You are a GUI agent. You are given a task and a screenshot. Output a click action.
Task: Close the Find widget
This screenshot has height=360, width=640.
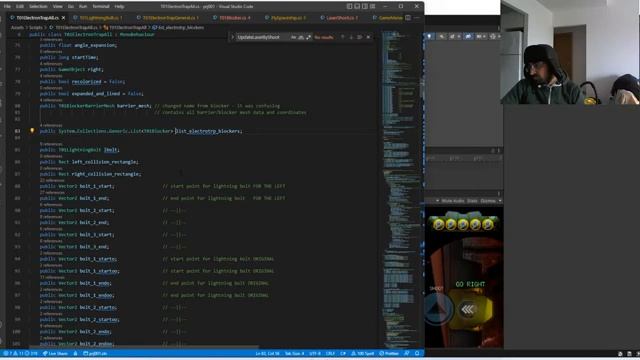368,37
